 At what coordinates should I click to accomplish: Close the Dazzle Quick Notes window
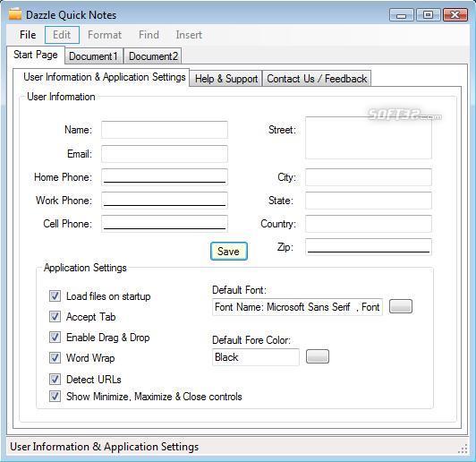(x=455, y=15)
